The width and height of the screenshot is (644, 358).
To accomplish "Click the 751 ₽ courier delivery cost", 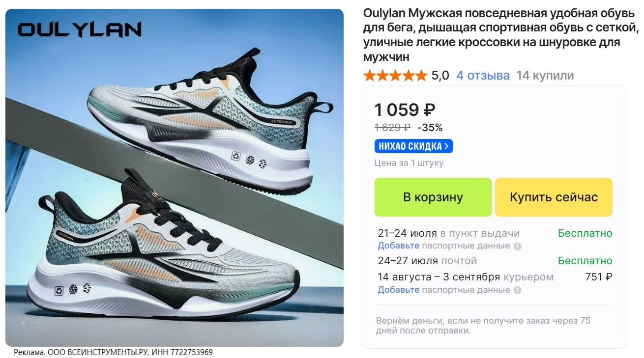I will [x=599, y=277].
